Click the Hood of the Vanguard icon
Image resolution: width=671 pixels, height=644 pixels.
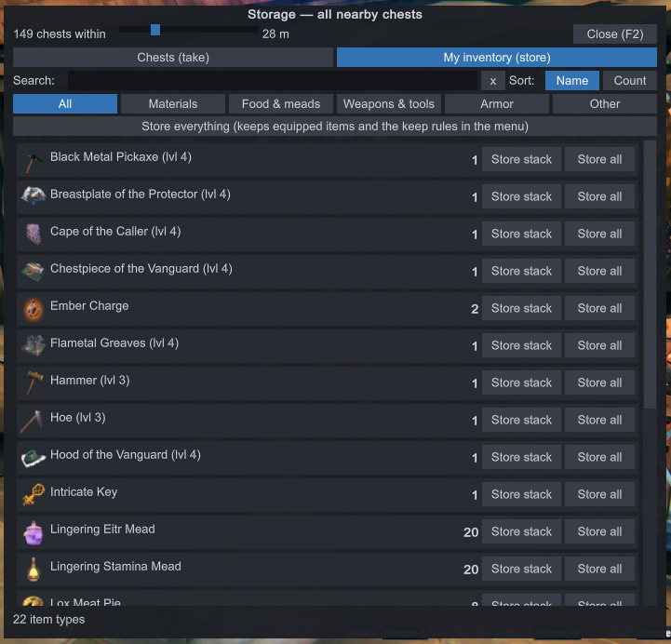tap(34, 458)
